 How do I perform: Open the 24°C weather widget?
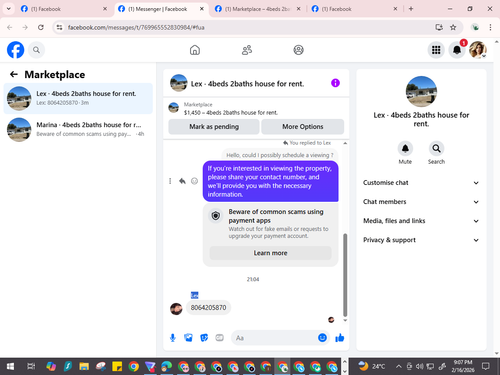pos(372,366)
